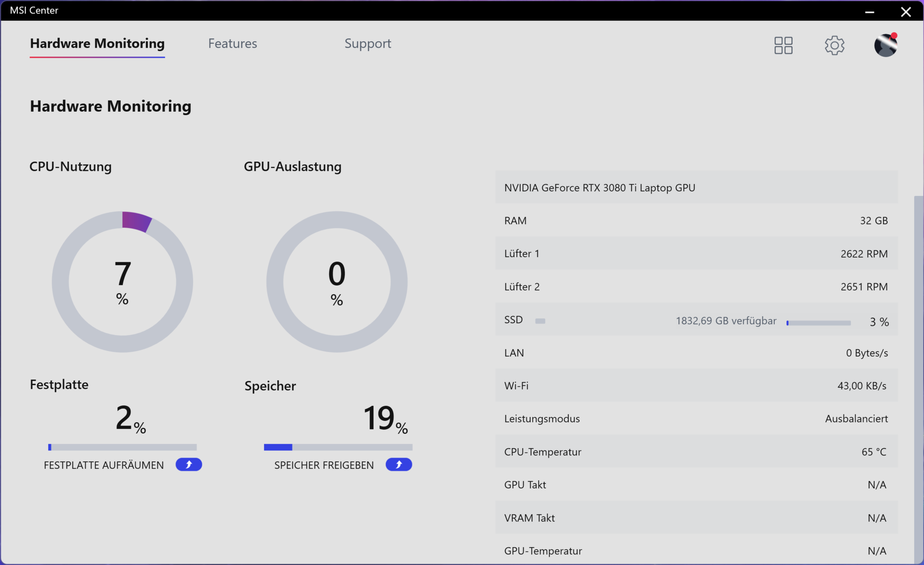Switch to the Features tab
The height and width of the screenshot is (565, 924).
click(x=232, y=43)
